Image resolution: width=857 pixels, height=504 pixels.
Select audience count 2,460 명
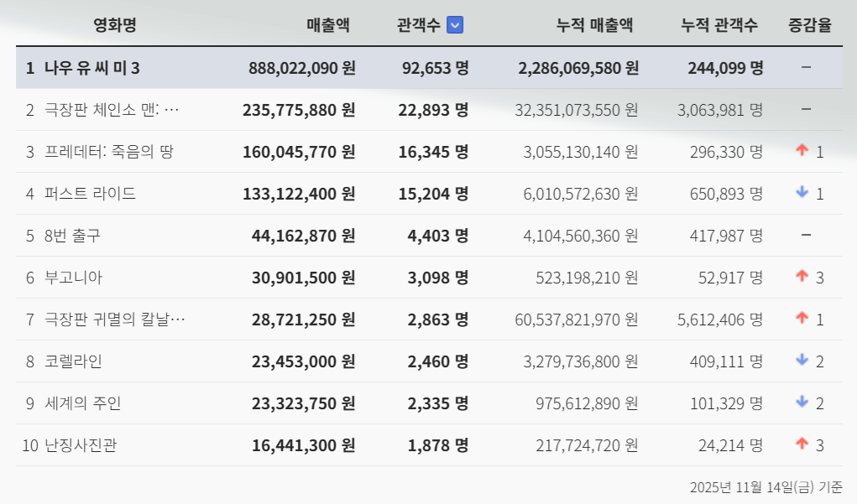[438, 361]
